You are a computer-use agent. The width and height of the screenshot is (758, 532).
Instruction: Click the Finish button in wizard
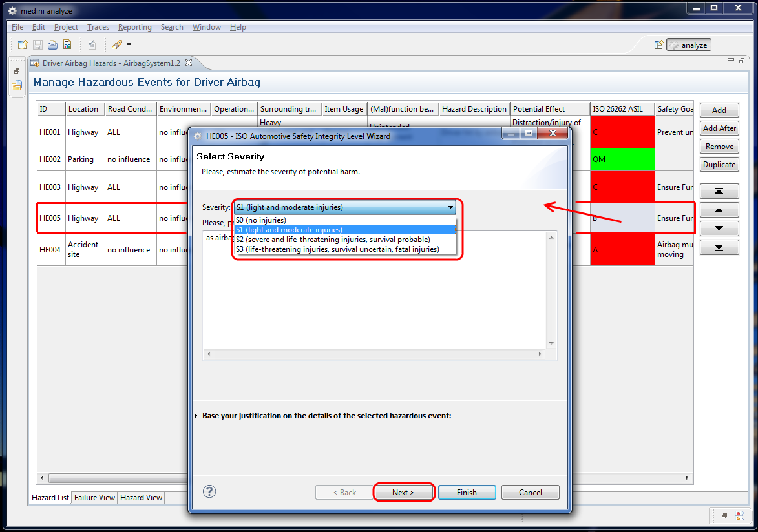(x=467, y=493)
